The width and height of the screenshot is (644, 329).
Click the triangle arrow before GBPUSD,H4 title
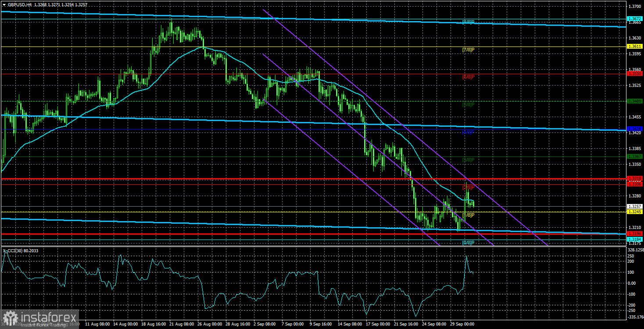pos(4,4)
